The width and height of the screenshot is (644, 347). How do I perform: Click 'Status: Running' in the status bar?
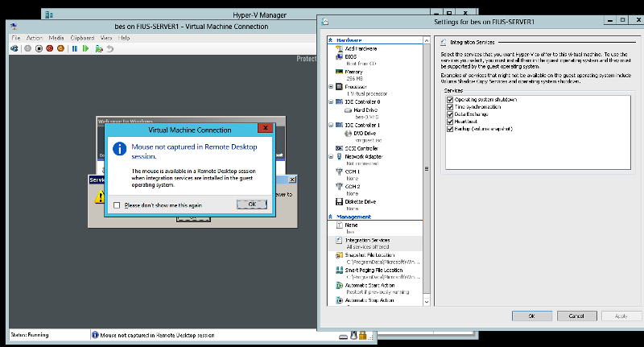[30, 335]
